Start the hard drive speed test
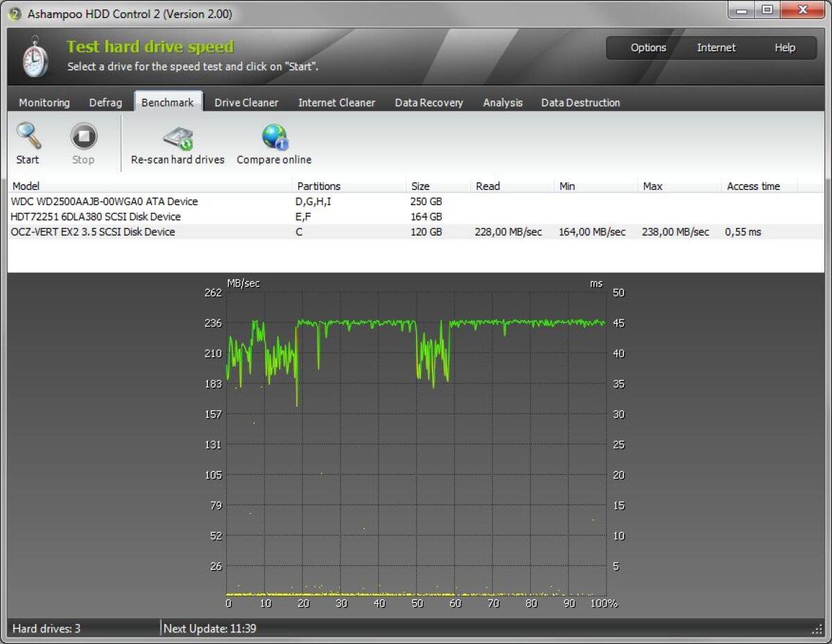The width and height of the screenshot is (832, 644). tap(28, 142)
